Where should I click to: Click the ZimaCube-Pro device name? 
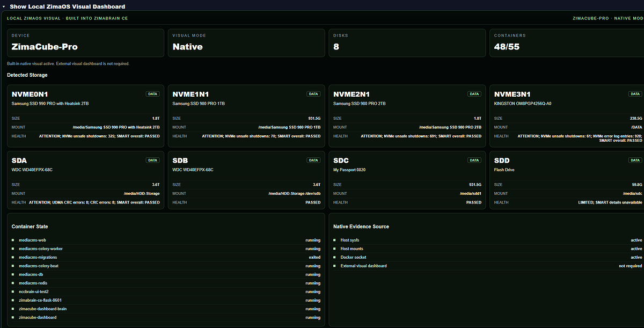pyautogui.click(x=45, y=47)
